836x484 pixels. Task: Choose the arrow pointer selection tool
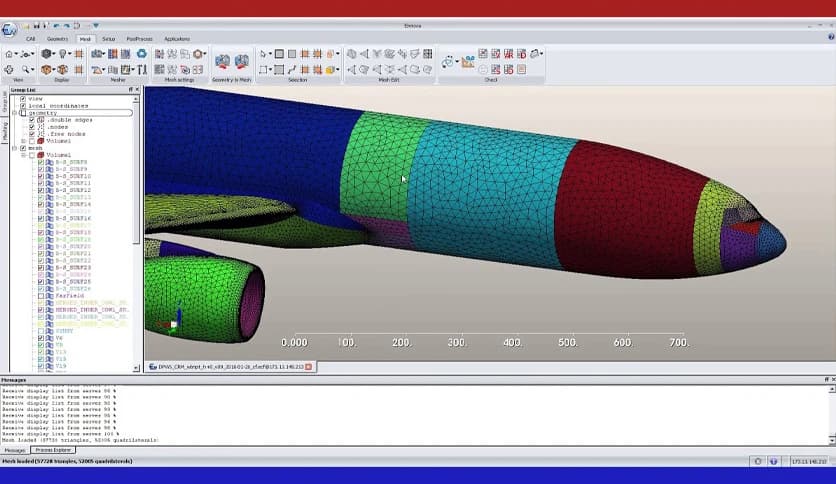(263, 54)
